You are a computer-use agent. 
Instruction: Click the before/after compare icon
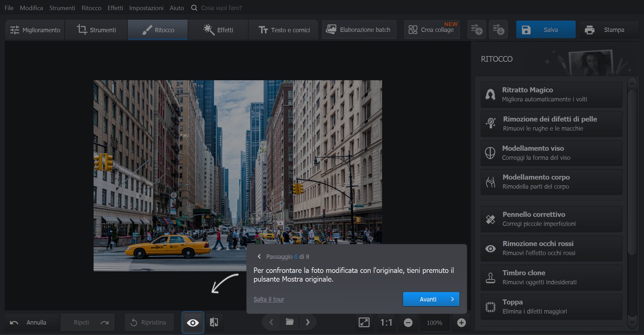tap(214, 323)
